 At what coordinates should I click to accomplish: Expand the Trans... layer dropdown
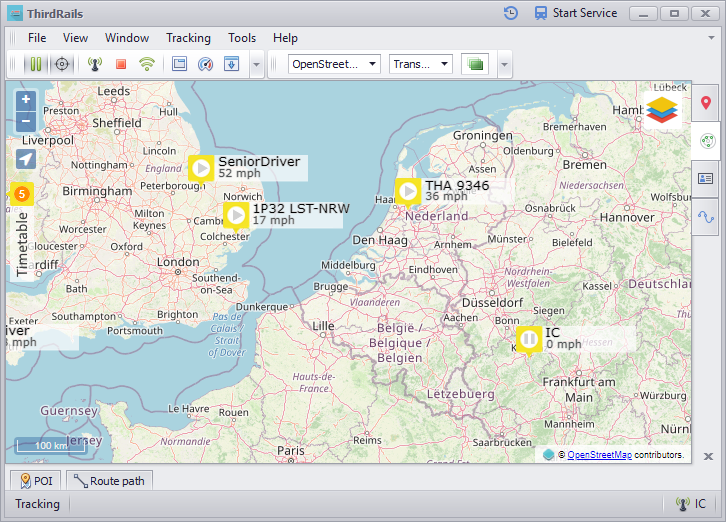click(x=420, y=64)
